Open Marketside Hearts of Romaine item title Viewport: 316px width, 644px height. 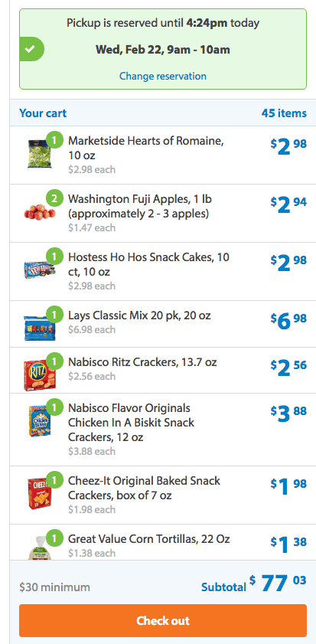click(x=146, y=149)
